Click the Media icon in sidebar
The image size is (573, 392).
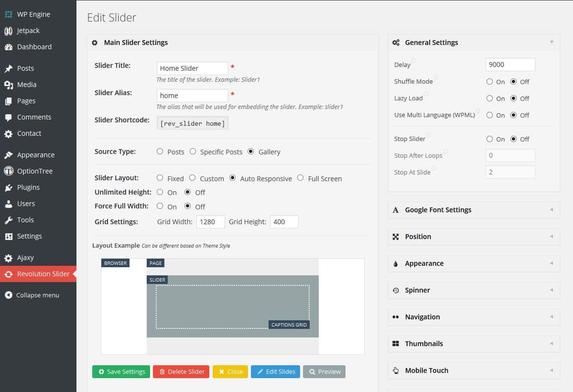click(9, 85)
